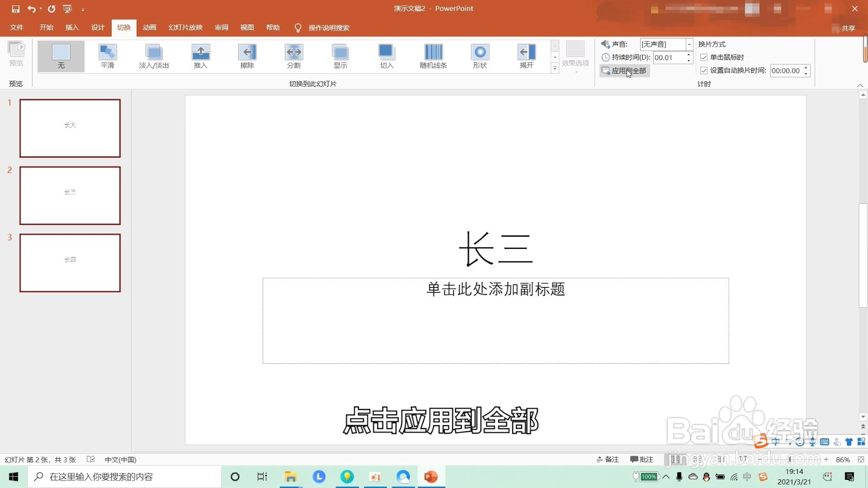Increase the 持续时间 duration value
Screen dimensions: 868x488
689,55
